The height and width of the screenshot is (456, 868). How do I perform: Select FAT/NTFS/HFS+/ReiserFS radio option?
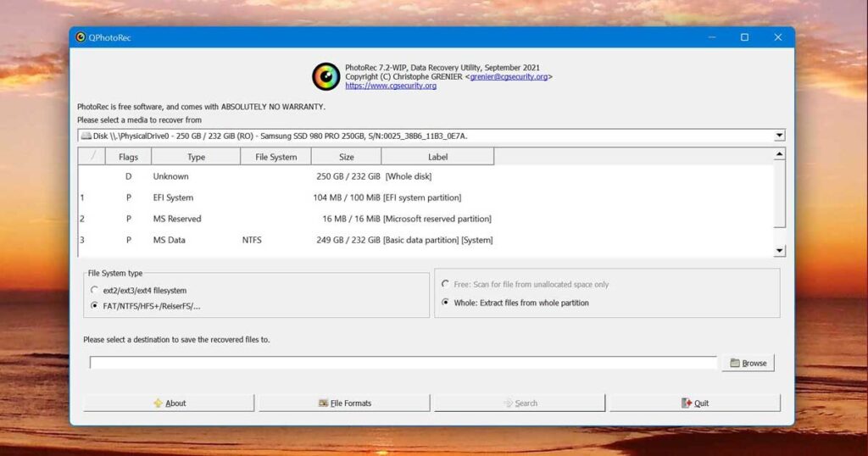(95, 306)
